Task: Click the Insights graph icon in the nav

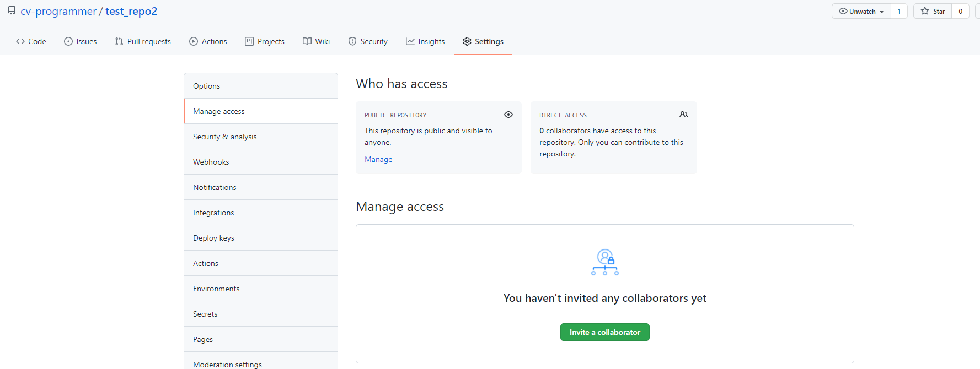Action: (410, 41)
